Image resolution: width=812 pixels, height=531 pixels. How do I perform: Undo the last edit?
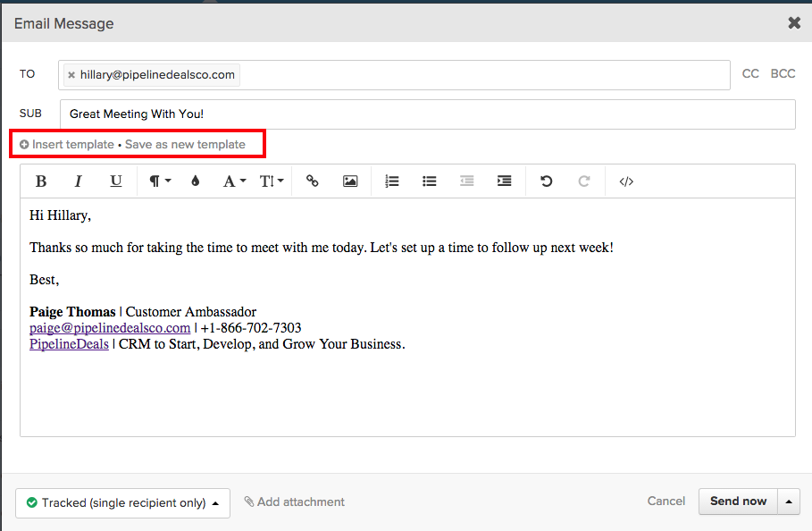point(547,181)
